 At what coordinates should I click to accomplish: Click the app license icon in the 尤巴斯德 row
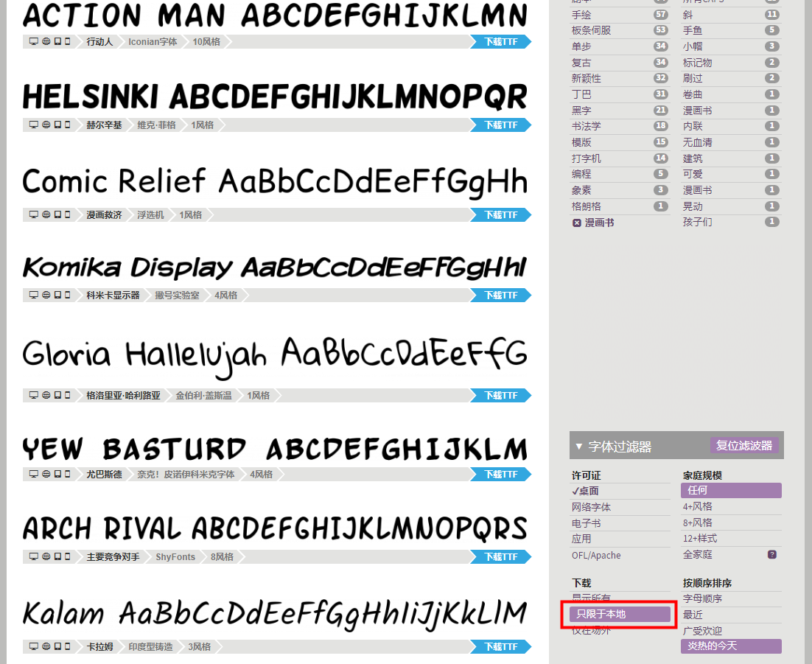(x=67, y=474)
